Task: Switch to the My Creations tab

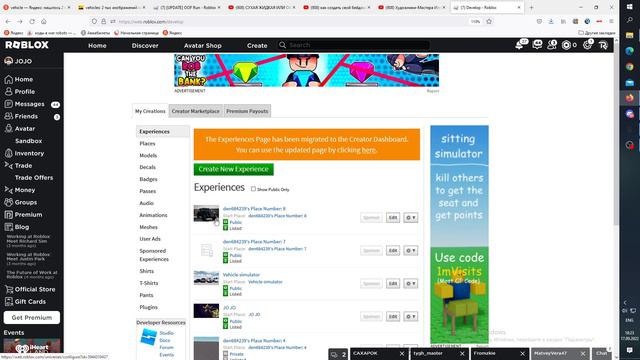Action: 150,111
